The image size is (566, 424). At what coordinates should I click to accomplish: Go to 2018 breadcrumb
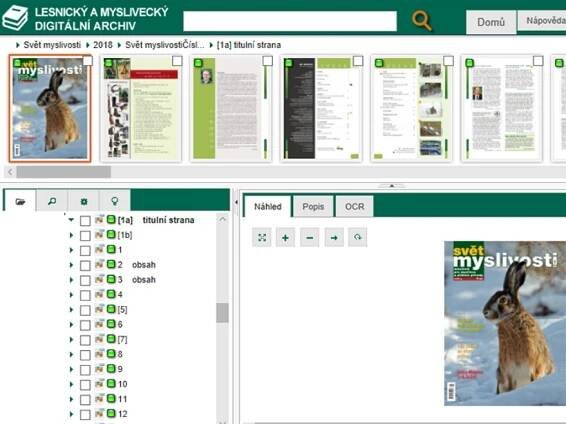[x=103, y=45]
